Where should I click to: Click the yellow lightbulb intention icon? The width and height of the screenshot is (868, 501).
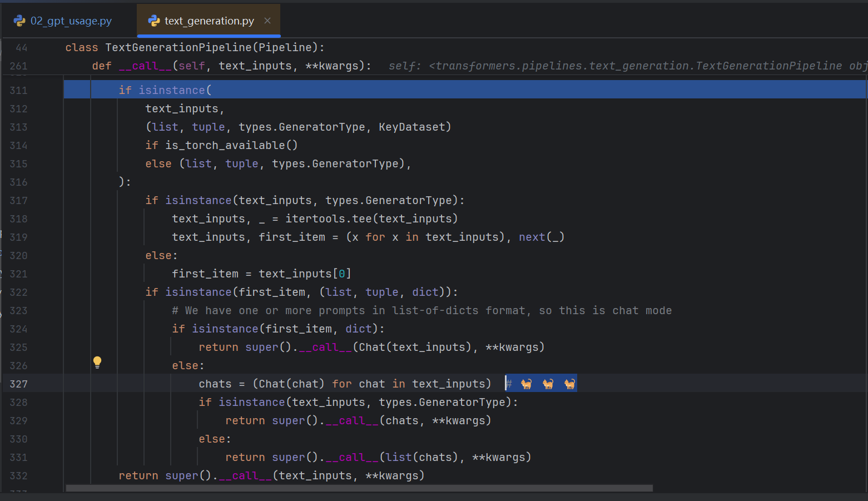tap(97, 363)
